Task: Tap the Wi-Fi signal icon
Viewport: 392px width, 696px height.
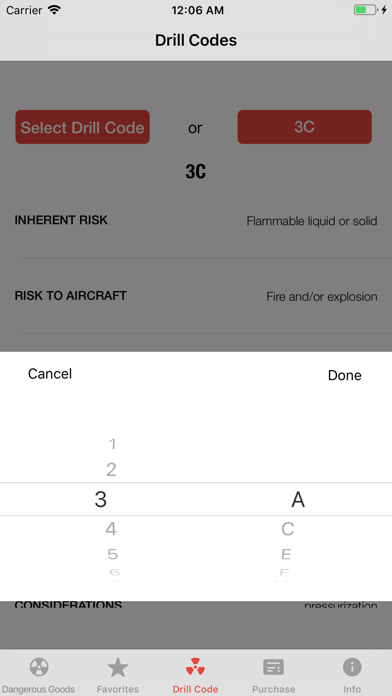Action: [55, 10]
